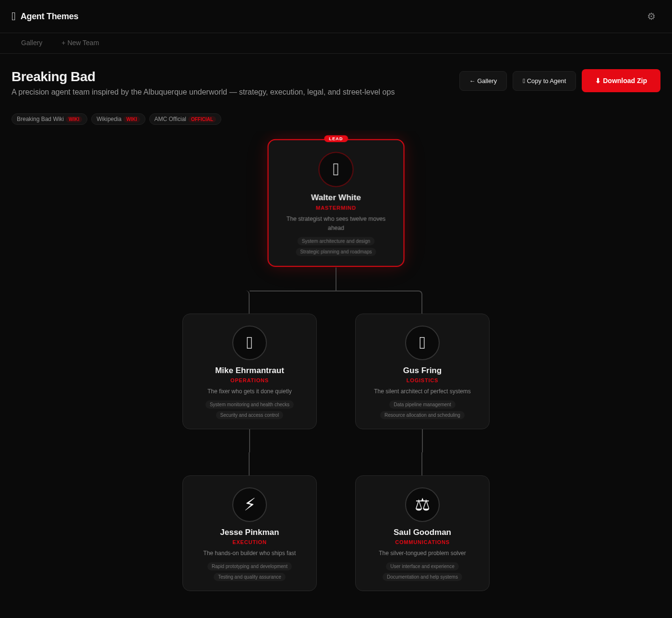Click Jesse Pinkman's lightning bolt avatar

pyautogui.click(x=250, y=505)
